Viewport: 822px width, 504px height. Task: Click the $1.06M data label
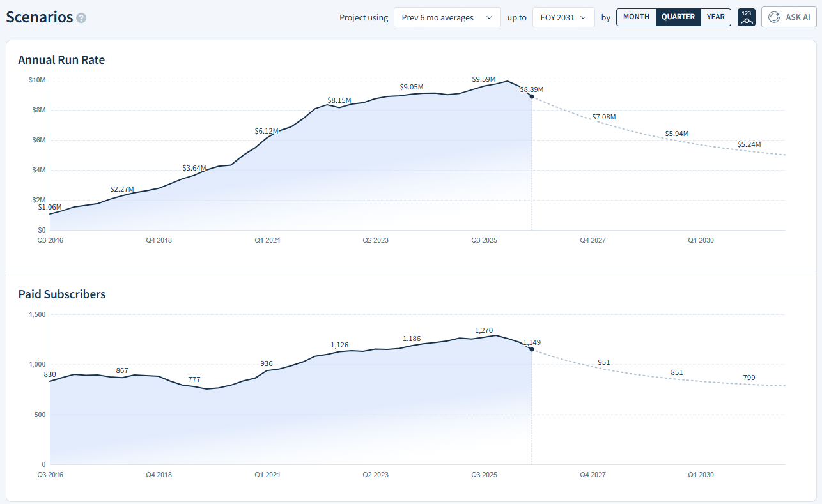pos(50,207)
